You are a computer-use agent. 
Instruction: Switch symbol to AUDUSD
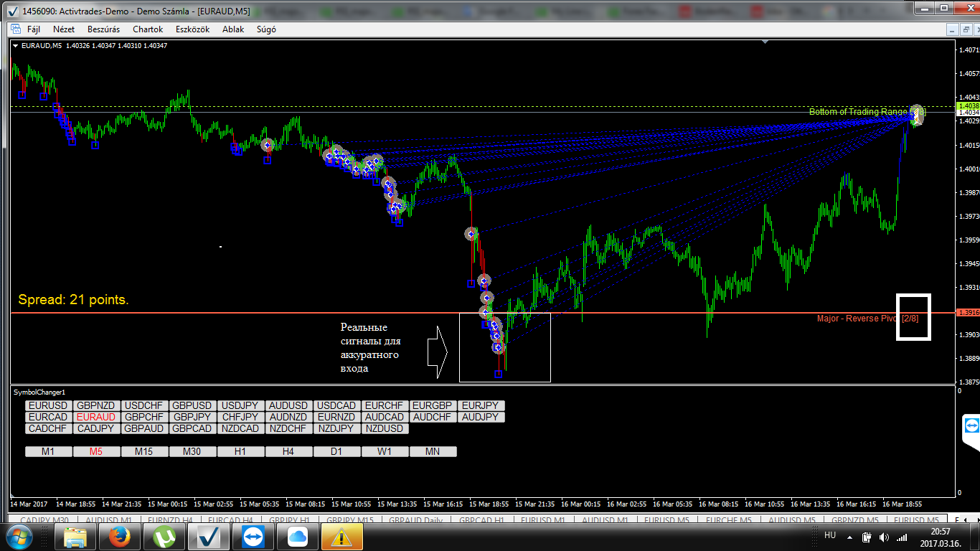[289, 405]
